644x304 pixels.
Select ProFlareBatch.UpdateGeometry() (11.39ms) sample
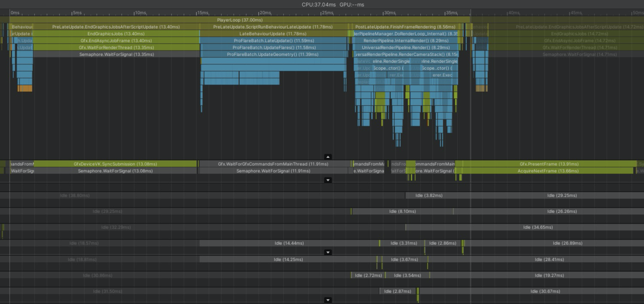pos(273,55)
